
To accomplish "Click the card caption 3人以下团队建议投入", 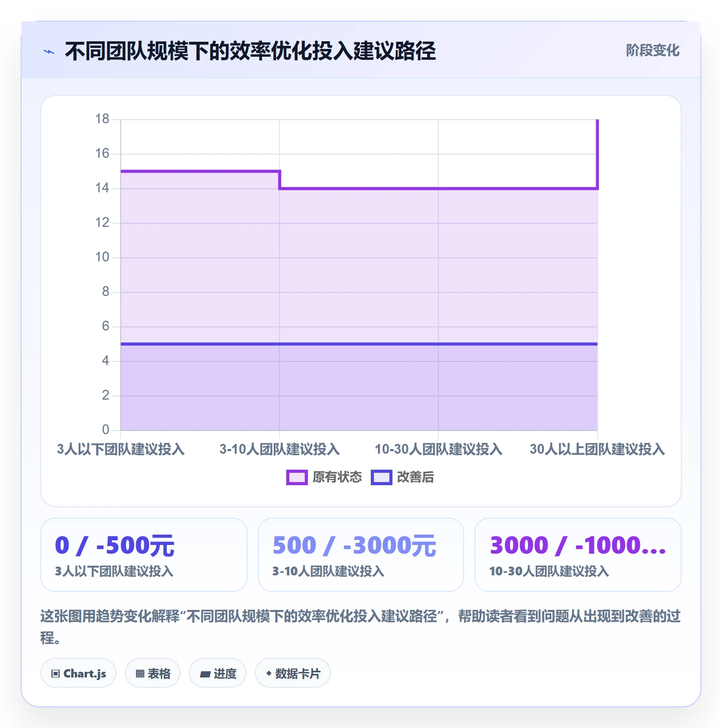I will tap(114, 571).
